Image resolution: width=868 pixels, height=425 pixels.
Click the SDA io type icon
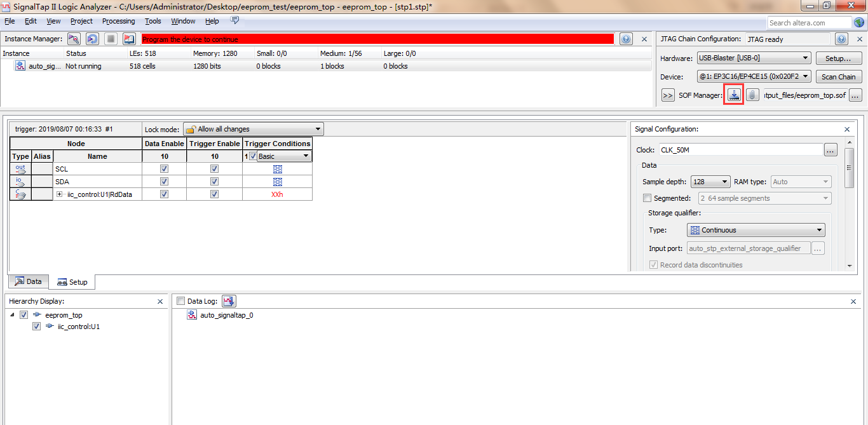20,181
